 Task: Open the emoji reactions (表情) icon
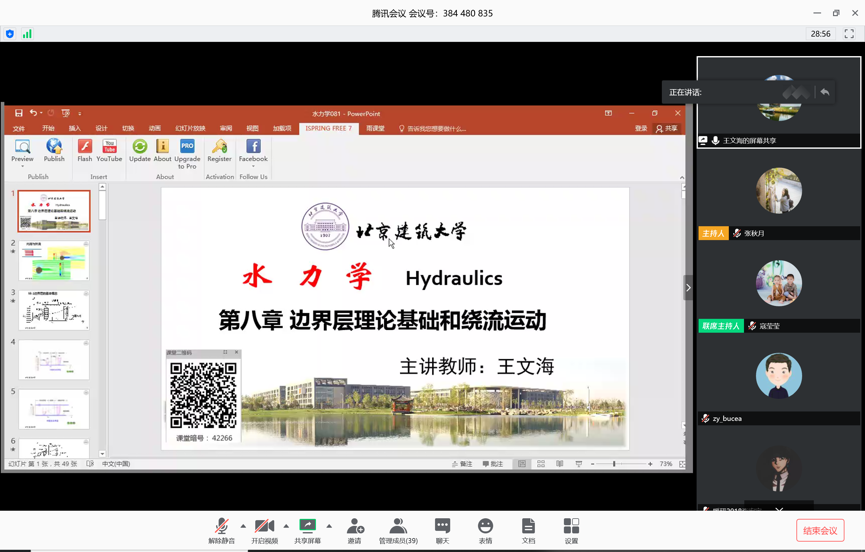(485, 530)
